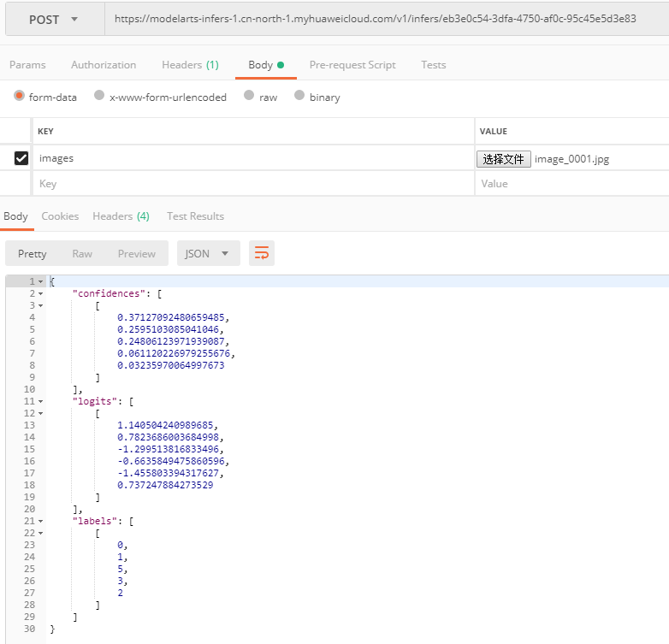Collapse the inner array on line 22
Image resolution: width=669 pixels, height=644 pixels.
(x=40, y=533)
